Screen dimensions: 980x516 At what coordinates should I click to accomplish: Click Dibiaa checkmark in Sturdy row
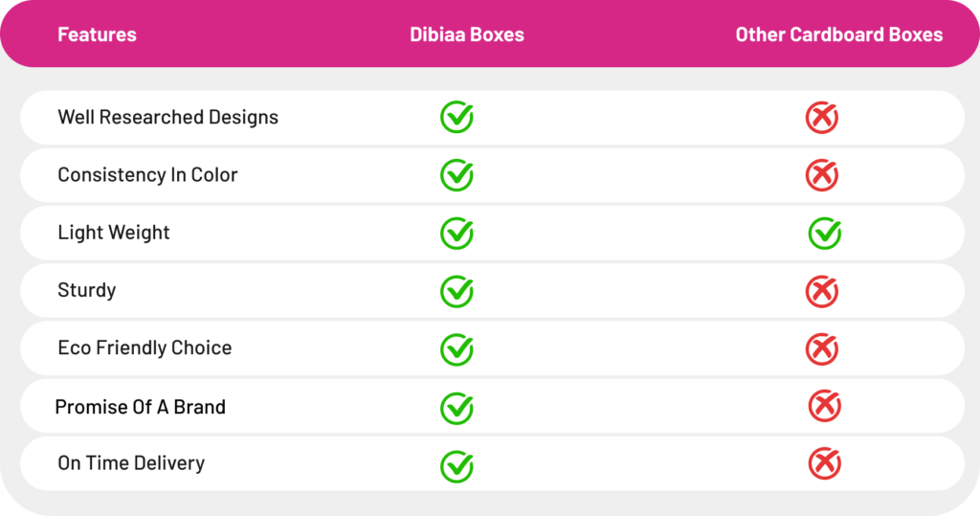pos(457,291)
